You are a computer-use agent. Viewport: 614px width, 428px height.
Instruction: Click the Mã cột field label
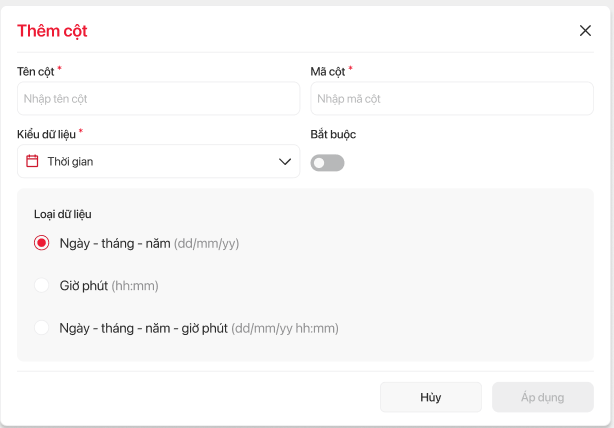tap(328, 71)
